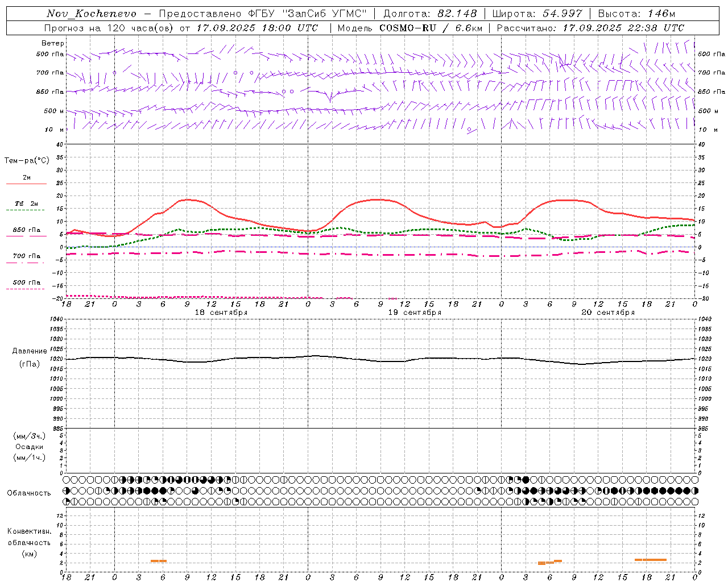Select the 20 сентября date label
This screenshot has height=582, width=728.
click(608, 313)
